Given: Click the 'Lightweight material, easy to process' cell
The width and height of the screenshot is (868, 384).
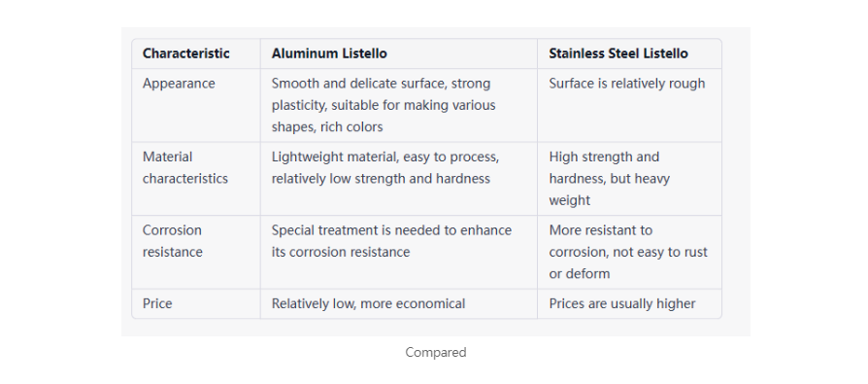Looking at the screenshot, I should (399, 179).
